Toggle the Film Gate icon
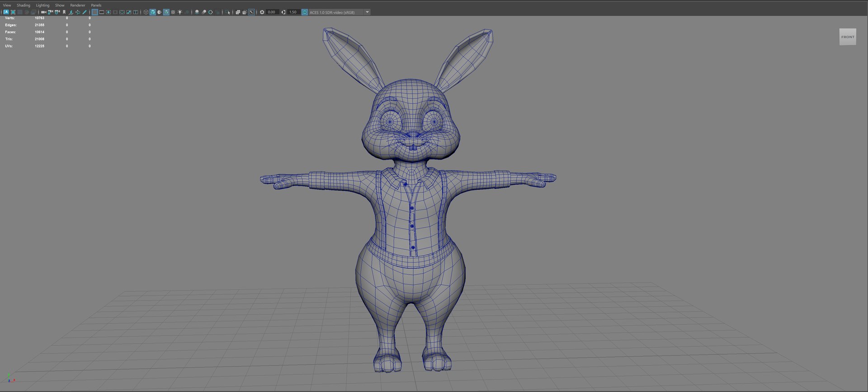 [102, 12]
